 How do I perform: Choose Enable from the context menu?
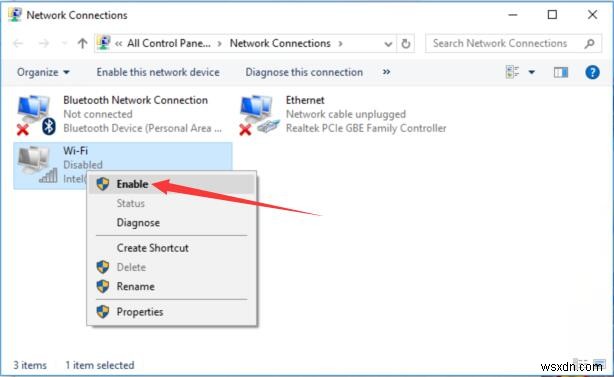(172, 184)
